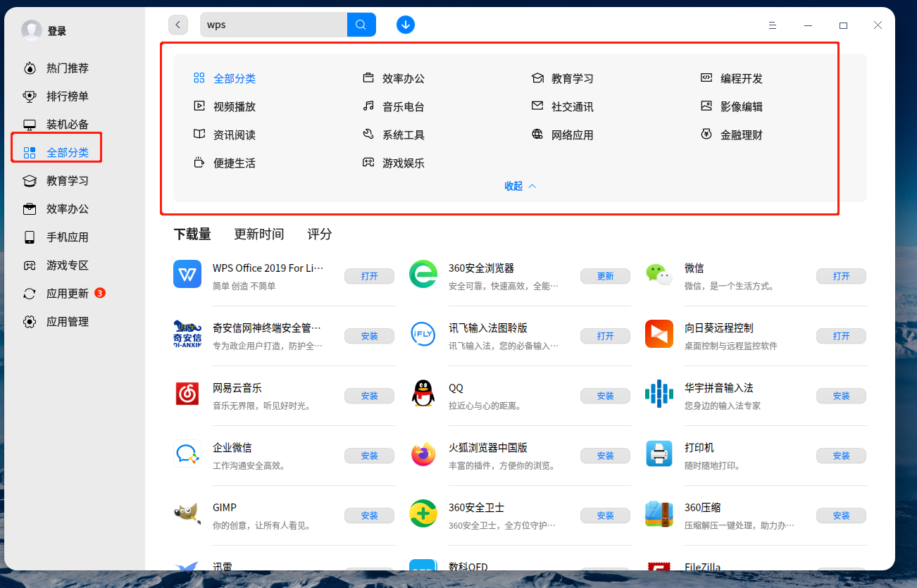Click 登录 to sign in

click(57, 31)
